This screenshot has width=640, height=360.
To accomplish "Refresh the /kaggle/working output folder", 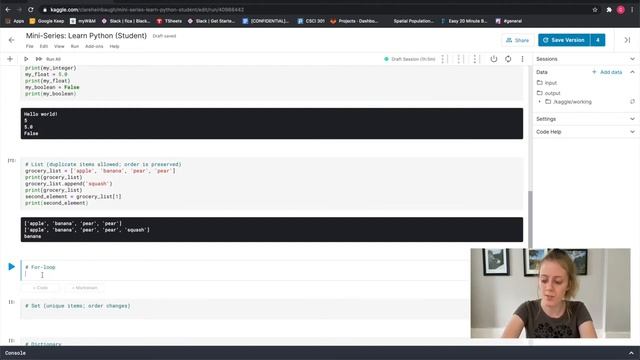I will tap(632, 102).
